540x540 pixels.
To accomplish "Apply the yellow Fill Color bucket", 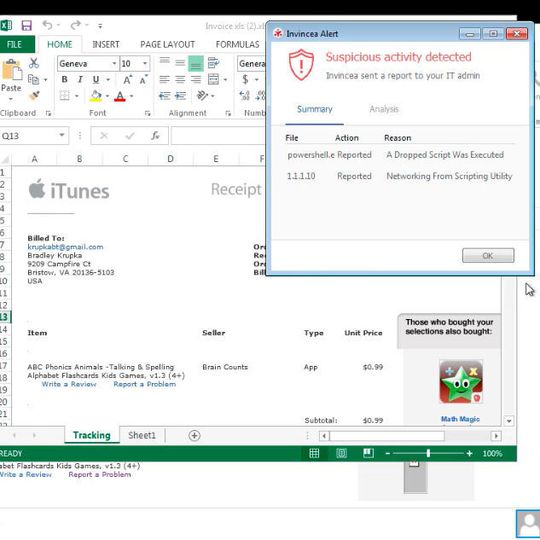I will point(96,96).
